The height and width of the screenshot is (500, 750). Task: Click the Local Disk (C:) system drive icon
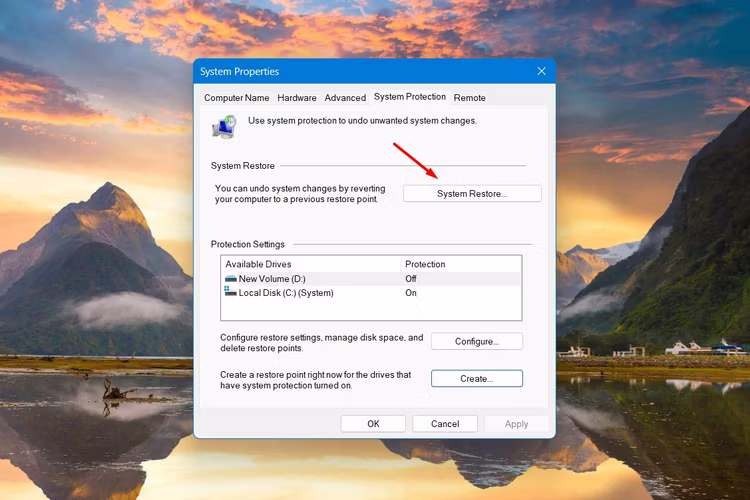coord(231,291)
